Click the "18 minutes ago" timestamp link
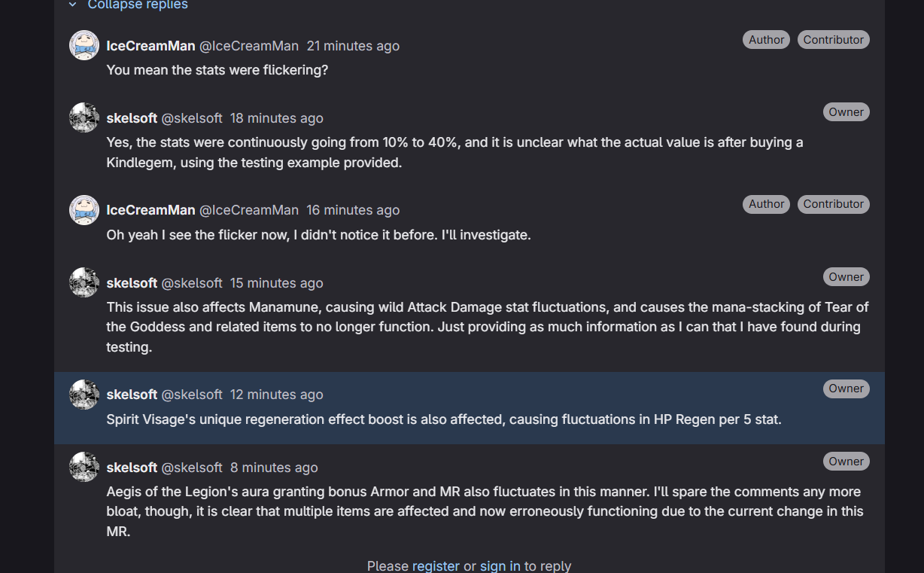 276,118
